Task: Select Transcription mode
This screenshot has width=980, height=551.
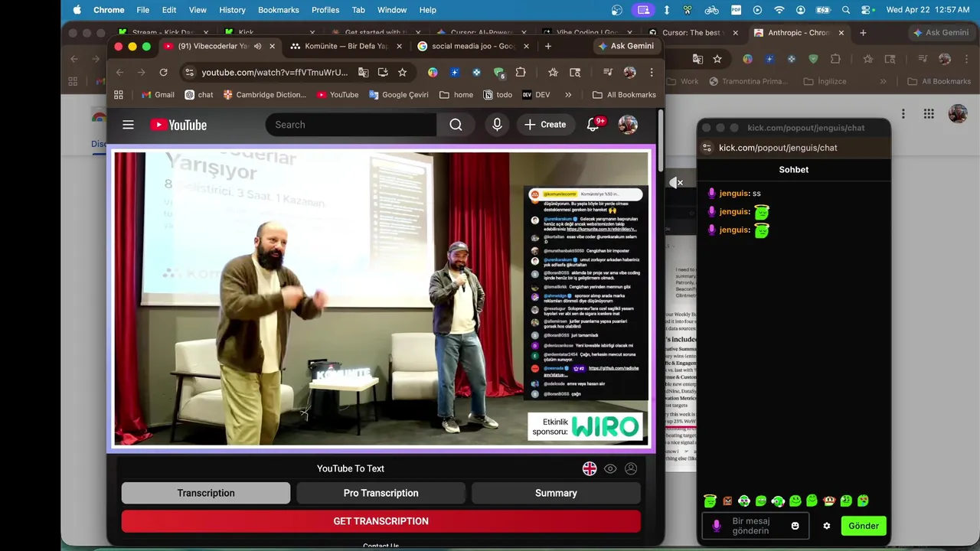Action: pyautogui.click(x=206, y=493)
